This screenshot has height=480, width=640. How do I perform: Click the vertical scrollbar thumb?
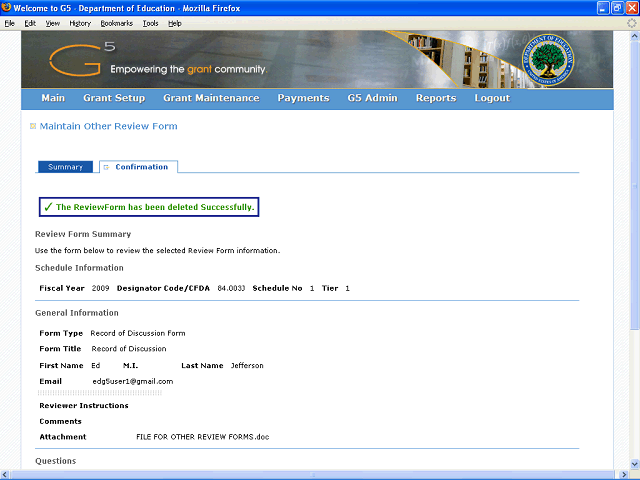coord(635,185)
